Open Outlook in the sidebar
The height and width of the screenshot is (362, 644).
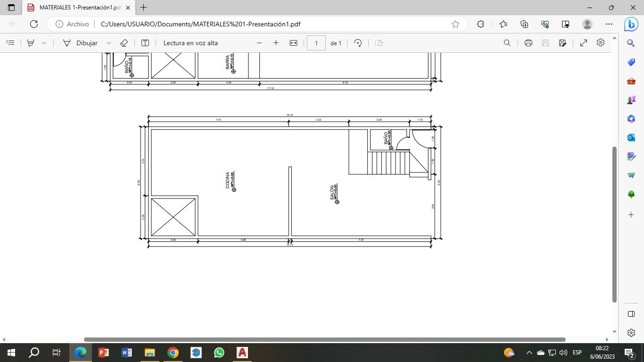pyautogui.click(x=631, y=138)
